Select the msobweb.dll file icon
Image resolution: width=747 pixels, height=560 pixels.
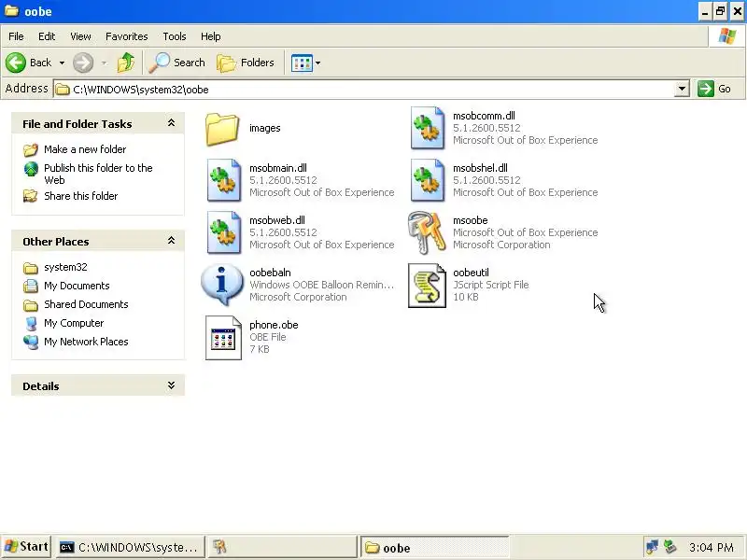pyautogui.click(x=223, y=232)
